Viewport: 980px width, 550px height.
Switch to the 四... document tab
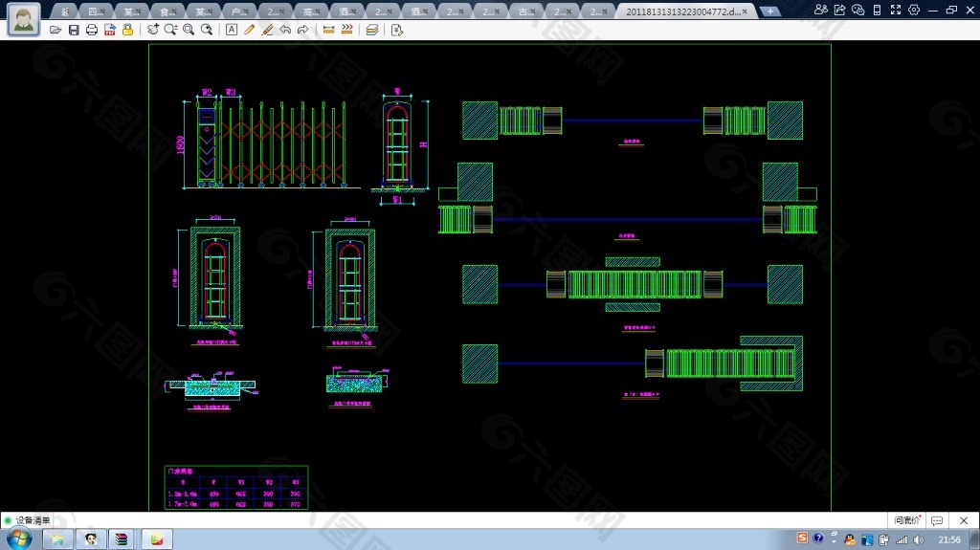[x=96, y=11]
